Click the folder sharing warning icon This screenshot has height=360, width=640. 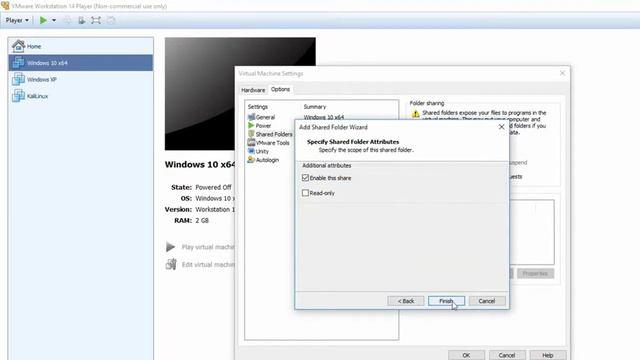pyautogui.click(x=416, y=114)
